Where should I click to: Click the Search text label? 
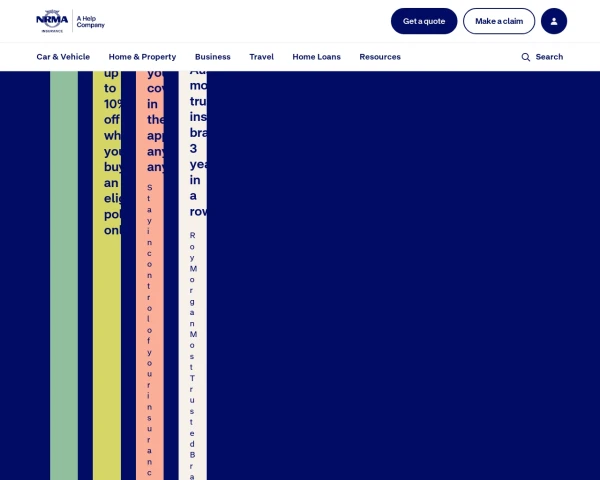549,57
